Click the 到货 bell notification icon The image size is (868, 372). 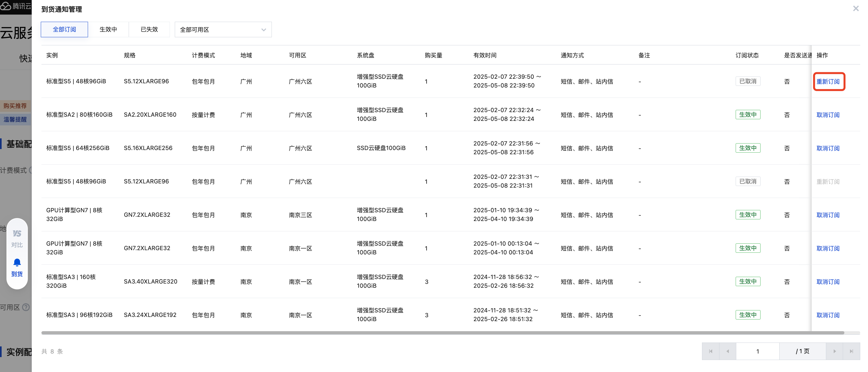click(x=17, y=262)
